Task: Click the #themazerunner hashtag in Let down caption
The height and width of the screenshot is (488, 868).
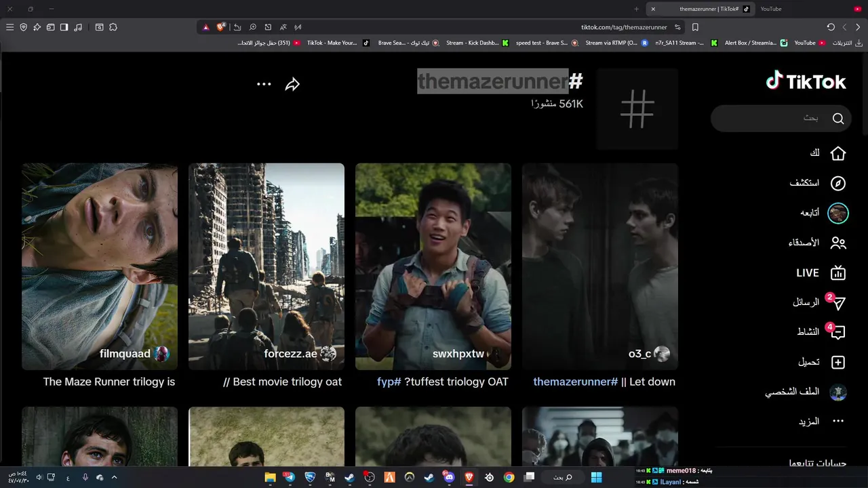Action: 576,382
